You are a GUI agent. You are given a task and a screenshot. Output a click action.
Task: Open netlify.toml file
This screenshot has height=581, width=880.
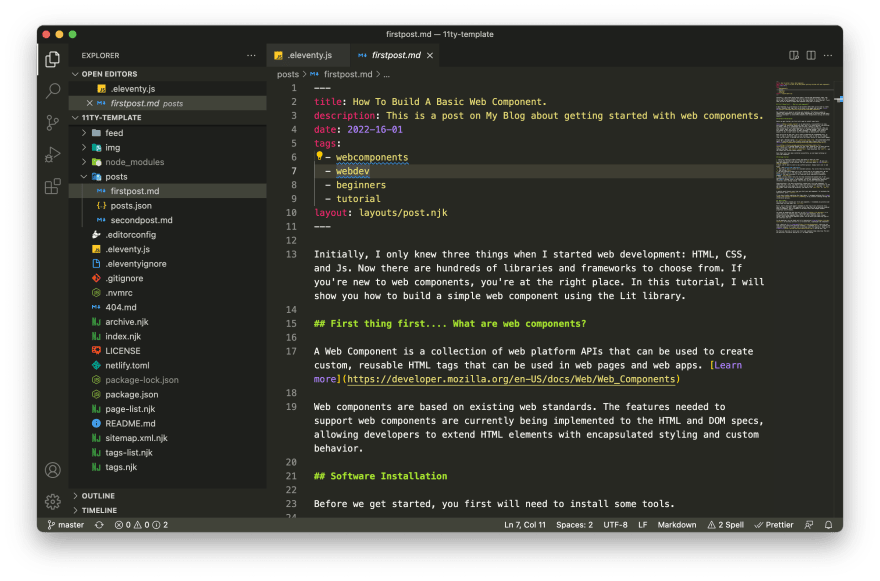167,366
